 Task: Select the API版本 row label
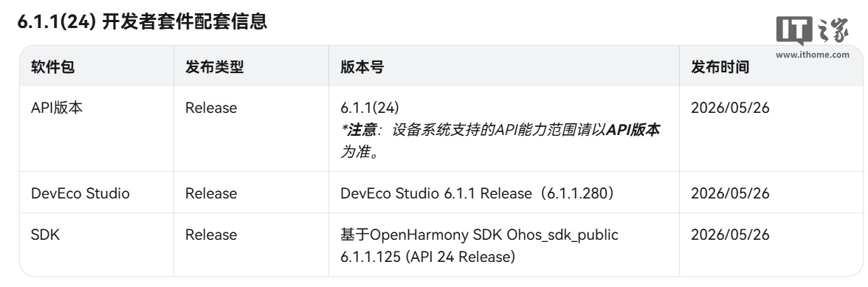(x=56, y=107)
